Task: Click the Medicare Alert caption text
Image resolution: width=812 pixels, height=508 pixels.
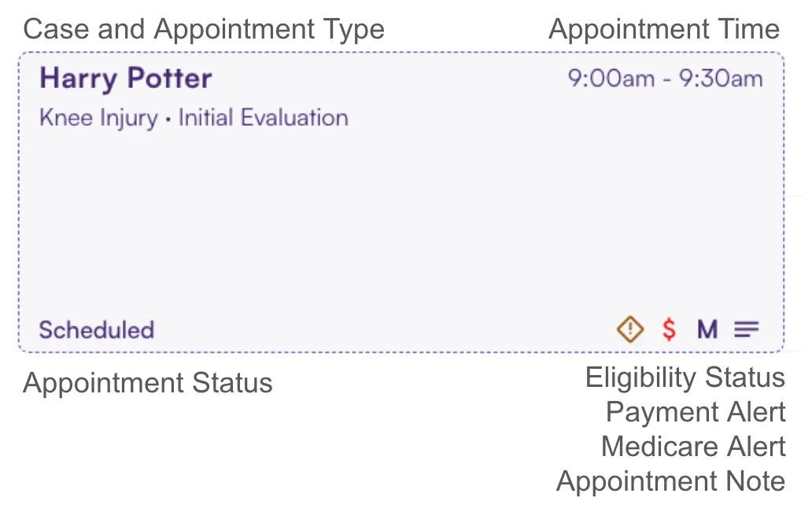Action: tap(693, 447)
